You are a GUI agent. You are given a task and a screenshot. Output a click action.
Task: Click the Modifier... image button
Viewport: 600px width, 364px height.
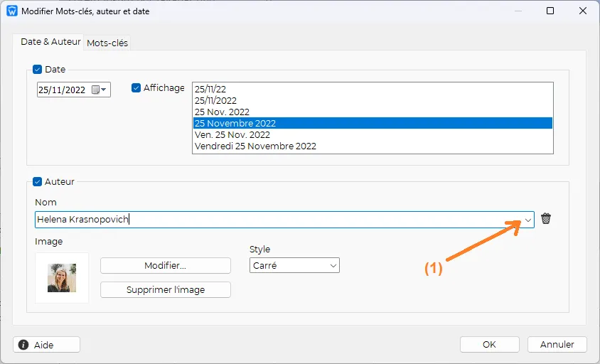tap(166, 266)
